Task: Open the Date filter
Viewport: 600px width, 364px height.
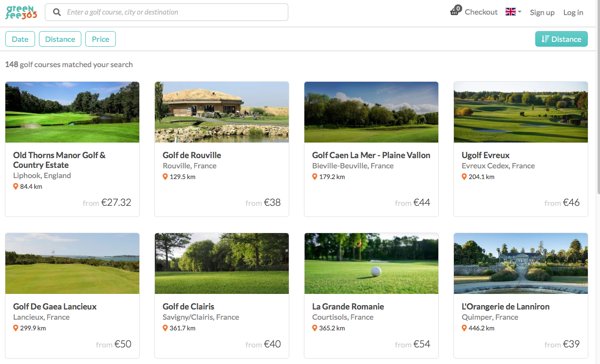Action: pos(20,39)
